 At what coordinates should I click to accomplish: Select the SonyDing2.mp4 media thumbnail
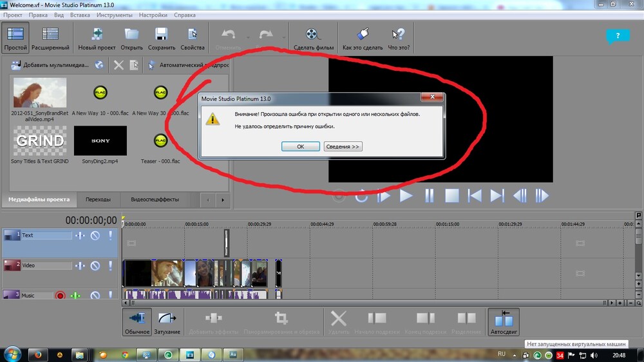click(100, 140)
